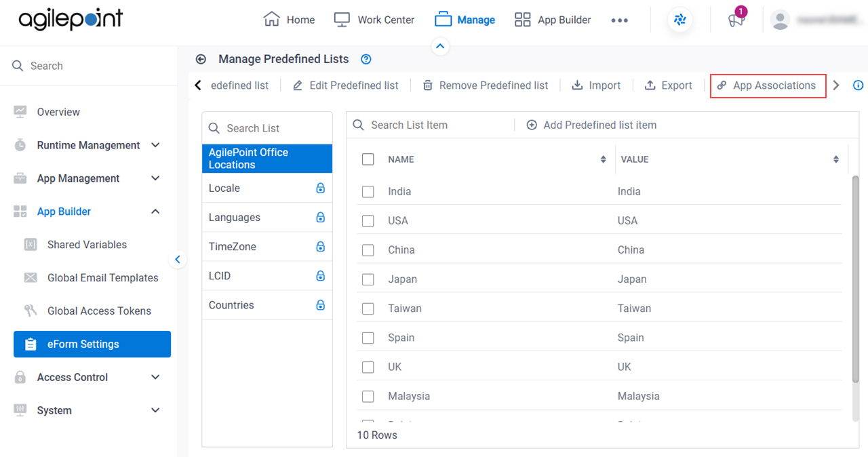
Task: Open Global Access Tokens page
Action: click(x=99, y=311)
